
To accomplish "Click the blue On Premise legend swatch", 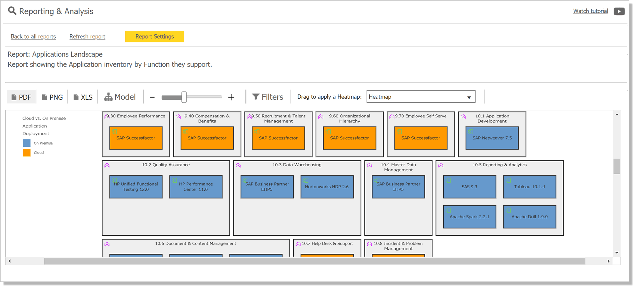I will point(27,143).
